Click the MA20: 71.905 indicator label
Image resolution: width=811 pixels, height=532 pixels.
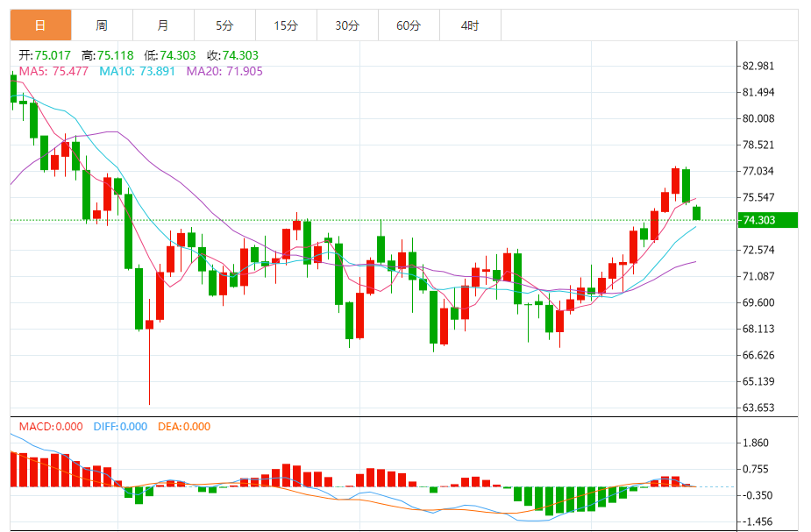point(224,71)
